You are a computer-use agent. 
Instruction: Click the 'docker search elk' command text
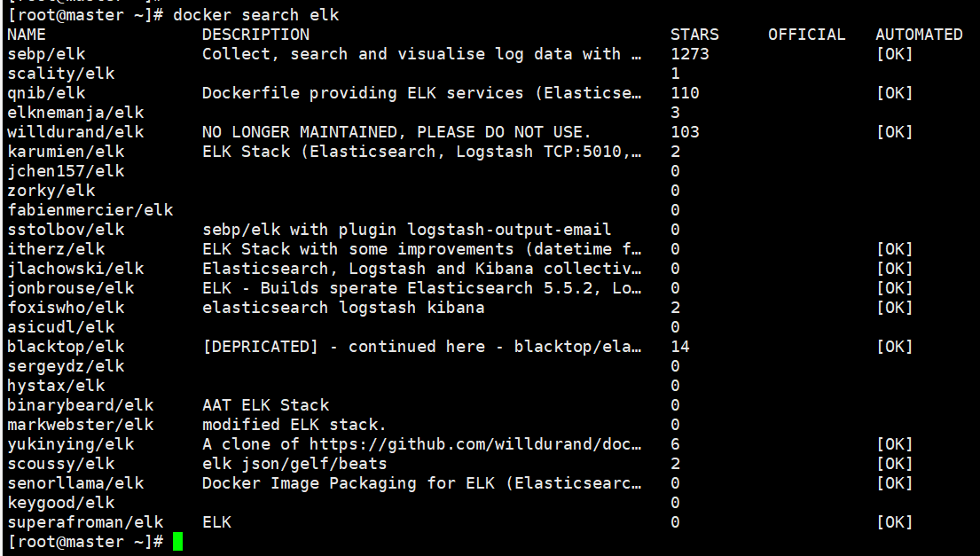pyautogui.click(x=256, y=15)
